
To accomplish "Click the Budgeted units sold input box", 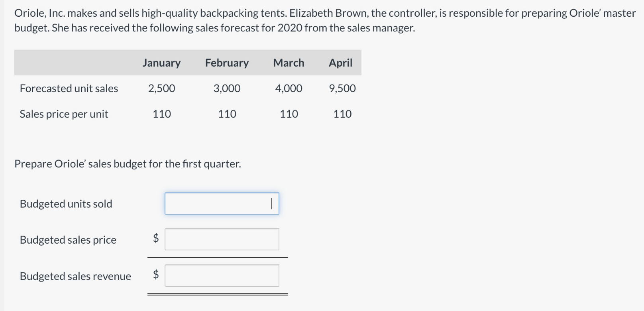I will point(222,204).
